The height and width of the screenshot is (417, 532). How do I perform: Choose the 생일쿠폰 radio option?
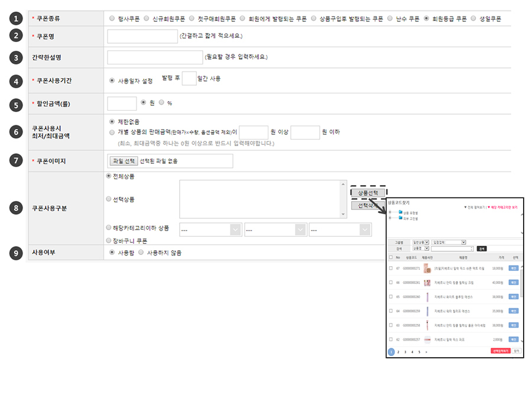tap(473, 18)
